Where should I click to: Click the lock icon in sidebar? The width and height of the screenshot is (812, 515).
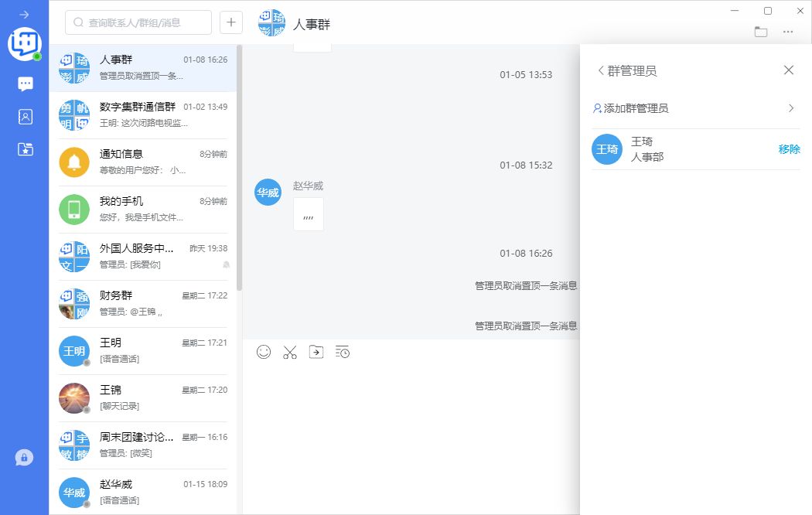pos(24,458)
